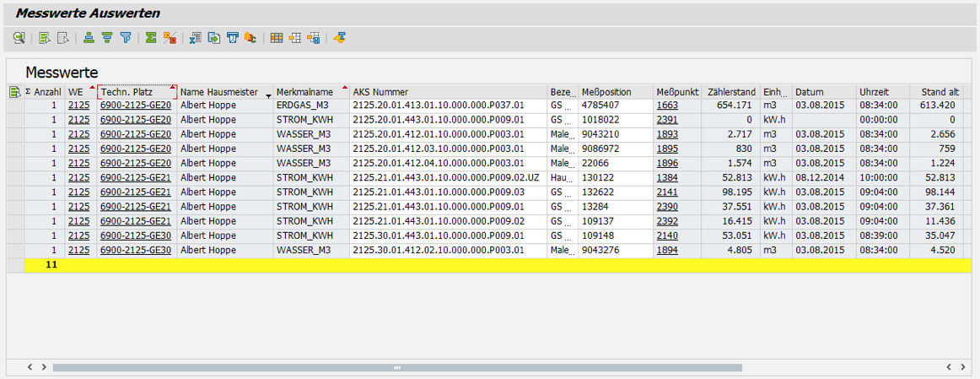Open the Change Layout grid icon

[276, 38]
